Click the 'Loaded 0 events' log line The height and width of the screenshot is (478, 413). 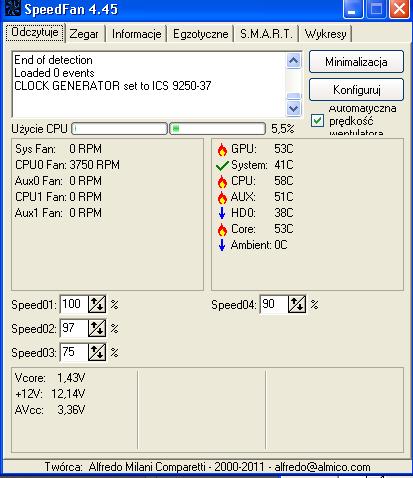[x=54, y=73]
